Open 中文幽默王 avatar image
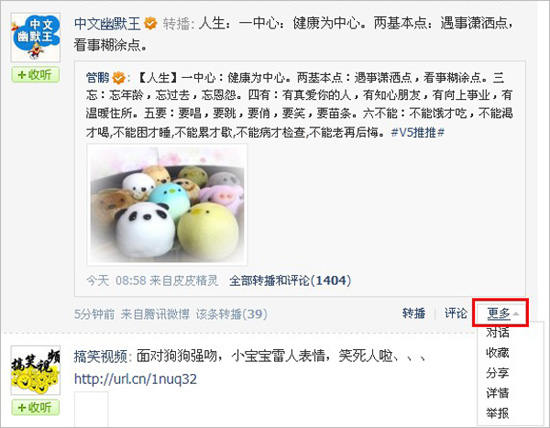 tap(35, 38)
